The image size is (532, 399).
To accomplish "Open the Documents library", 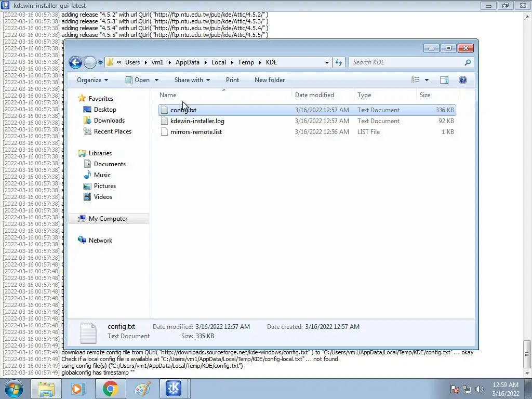I will (110, 164).
